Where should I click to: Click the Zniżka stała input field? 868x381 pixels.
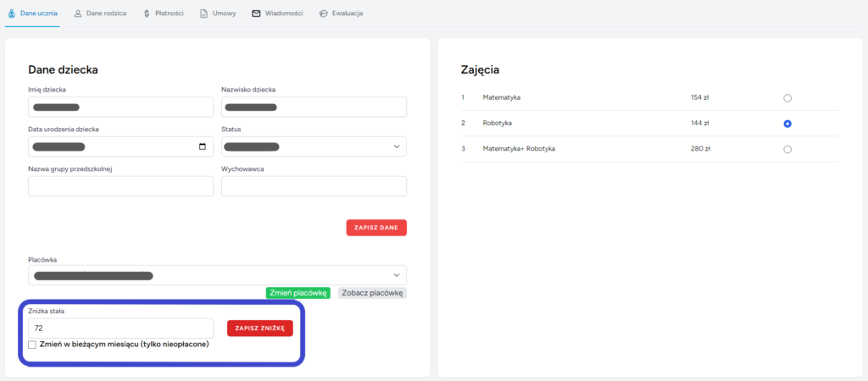click(120, 328)
